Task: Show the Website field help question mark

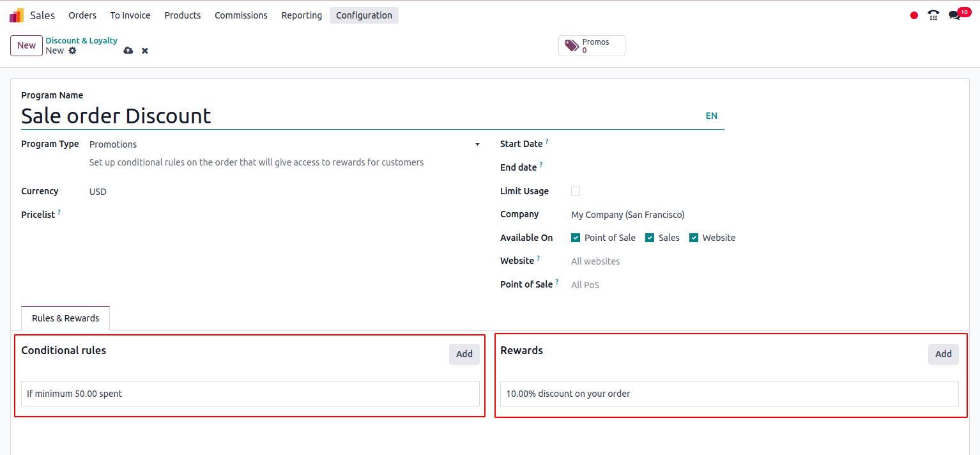Action: pos(539,258)
